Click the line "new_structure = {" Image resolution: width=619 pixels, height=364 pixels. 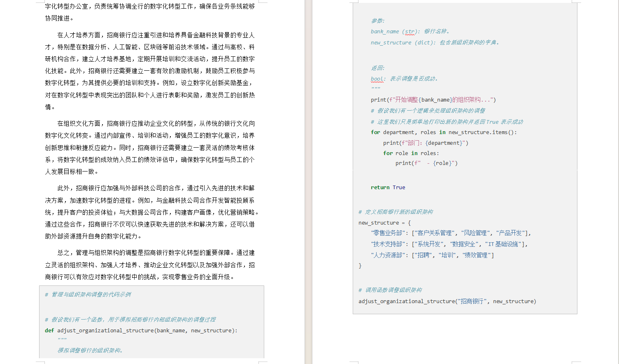click(x=385, y=223)
